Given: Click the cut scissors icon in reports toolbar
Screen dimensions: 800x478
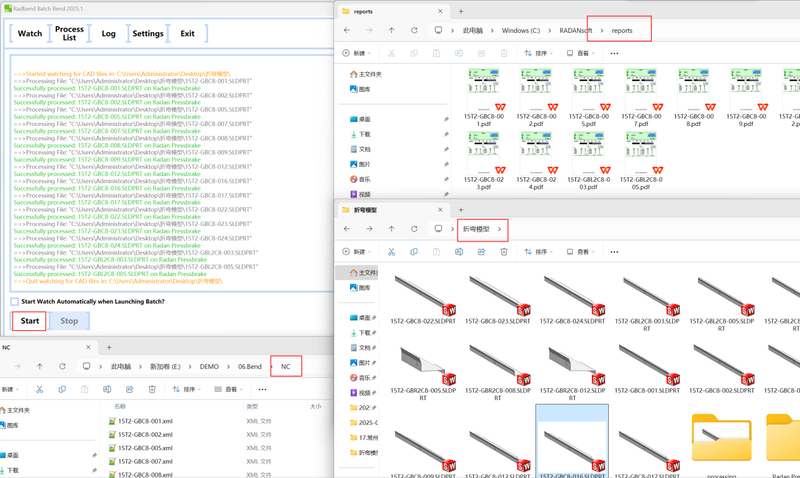Looking at the screenshot, I should coord(390,53).
